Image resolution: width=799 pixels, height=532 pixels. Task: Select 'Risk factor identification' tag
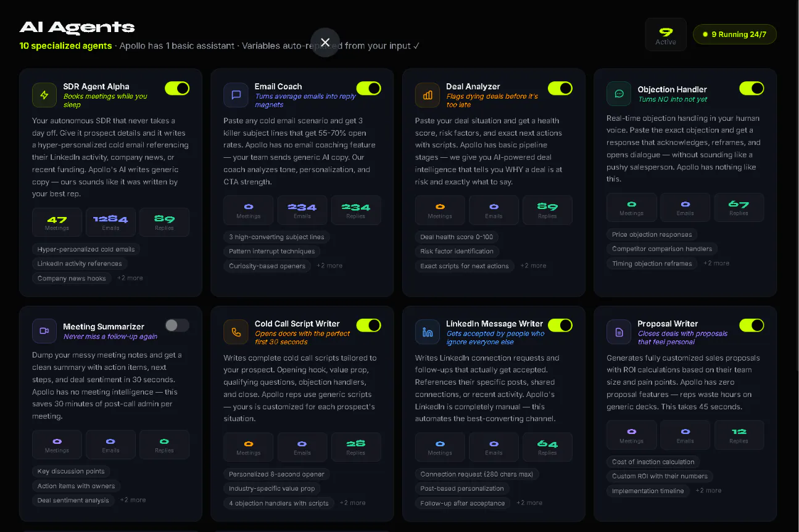457,252
